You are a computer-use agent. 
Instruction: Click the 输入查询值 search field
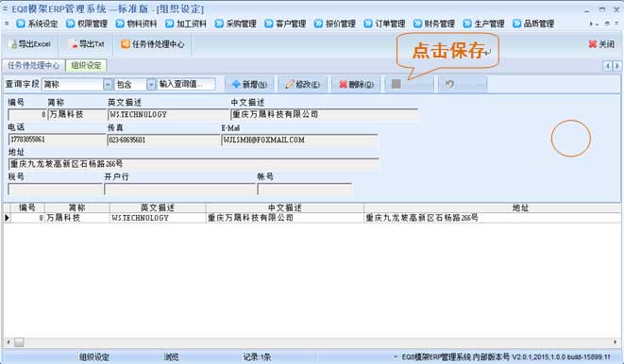pyautogui.click(x=186, y=84)
